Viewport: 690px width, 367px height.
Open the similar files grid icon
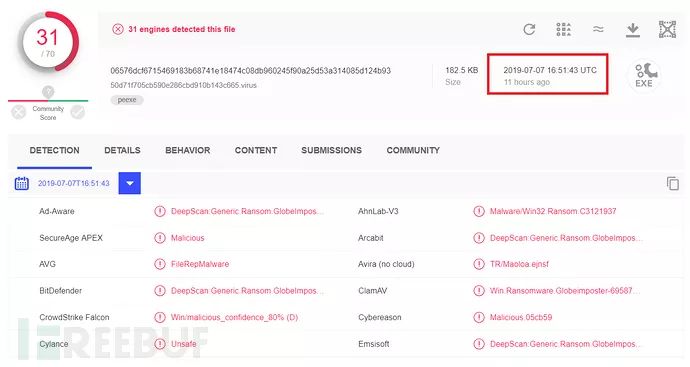click(x=563, y=29)
